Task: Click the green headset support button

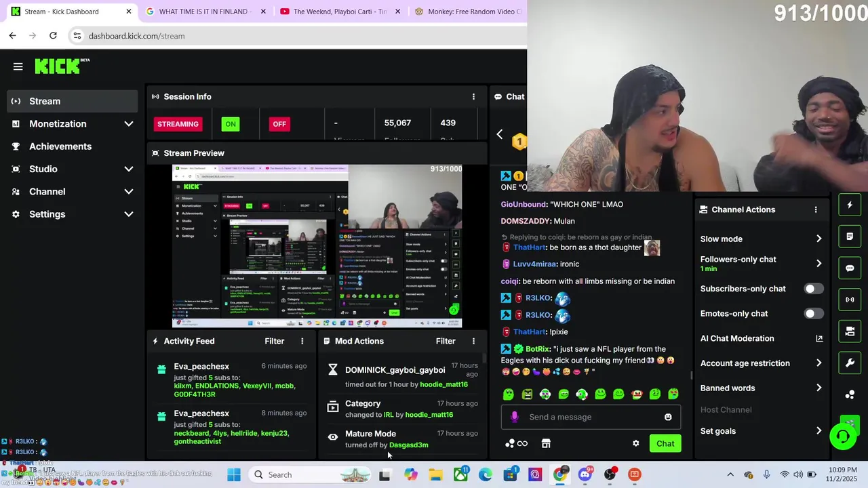Action: 843,436
